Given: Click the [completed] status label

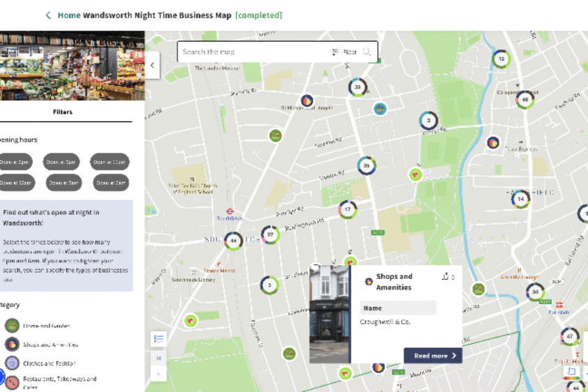Looking at the screenshot, I should pos(259,15).
